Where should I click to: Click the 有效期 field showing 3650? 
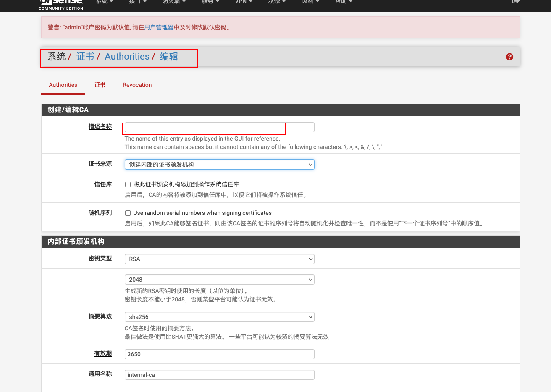[x=219, y=354]
